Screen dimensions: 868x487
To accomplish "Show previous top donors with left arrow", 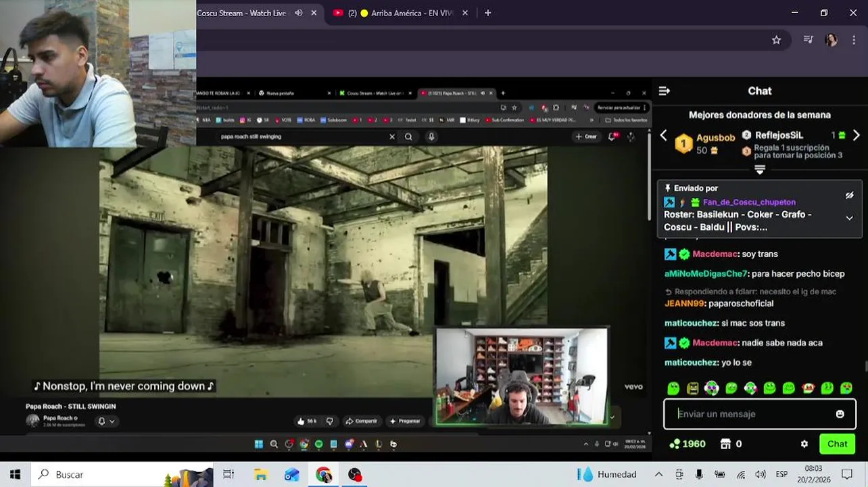I will point(663,135).
